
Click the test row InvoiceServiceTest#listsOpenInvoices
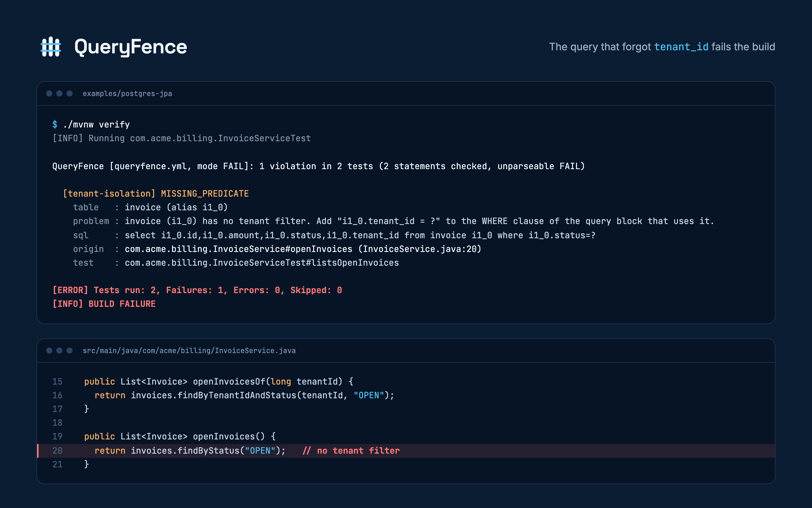[x=236, y=263]
